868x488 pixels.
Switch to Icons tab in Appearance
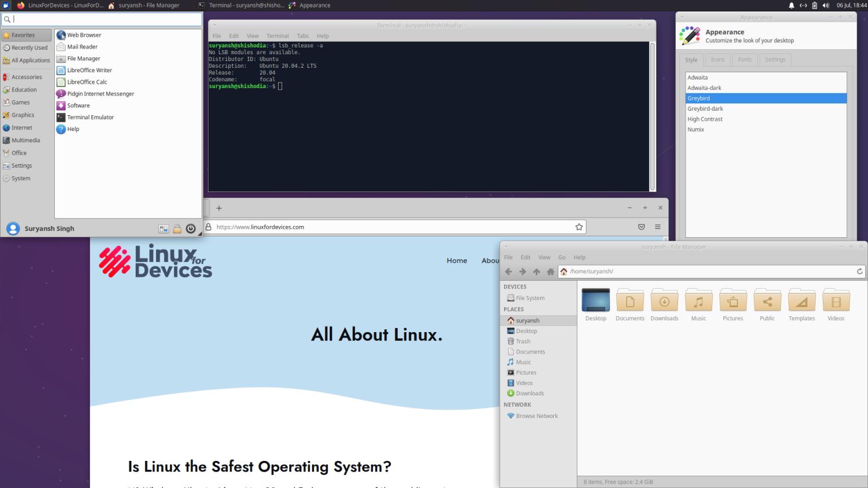tap(718, 59)
